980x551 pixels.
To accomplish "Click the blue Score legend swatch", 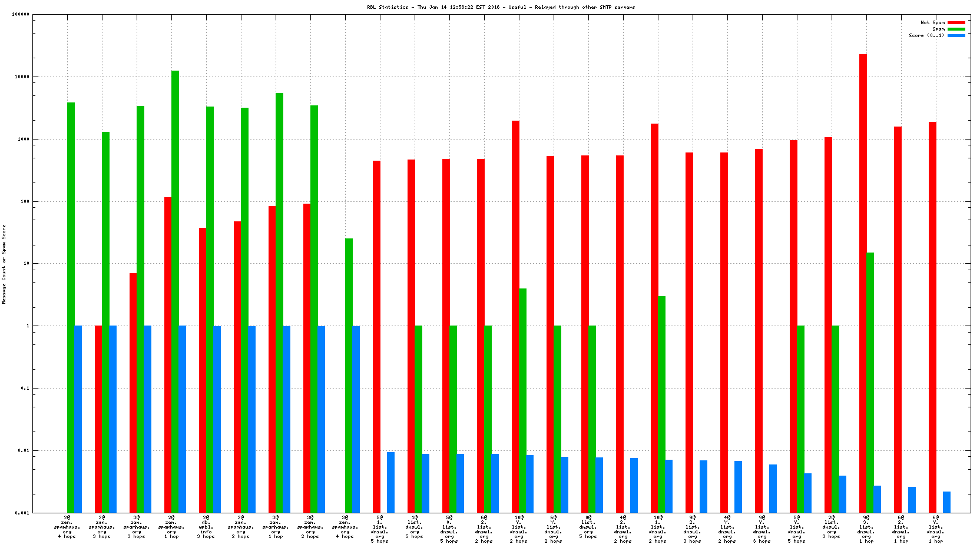I will [x=956, y=35].
